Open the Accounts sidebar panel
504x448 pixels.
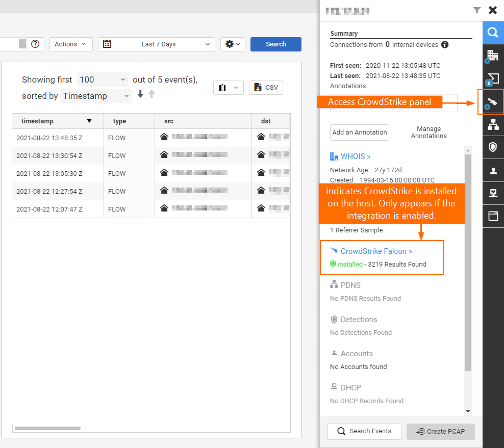pos(493,170)
